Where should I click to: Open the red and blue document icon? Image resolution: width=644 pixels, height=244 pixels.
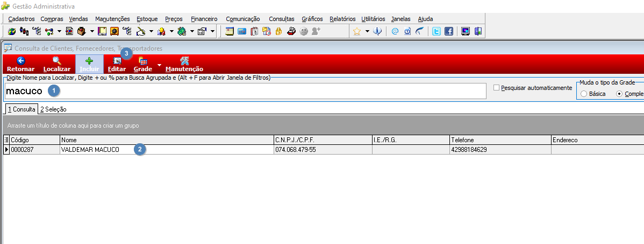click(69, 31)
